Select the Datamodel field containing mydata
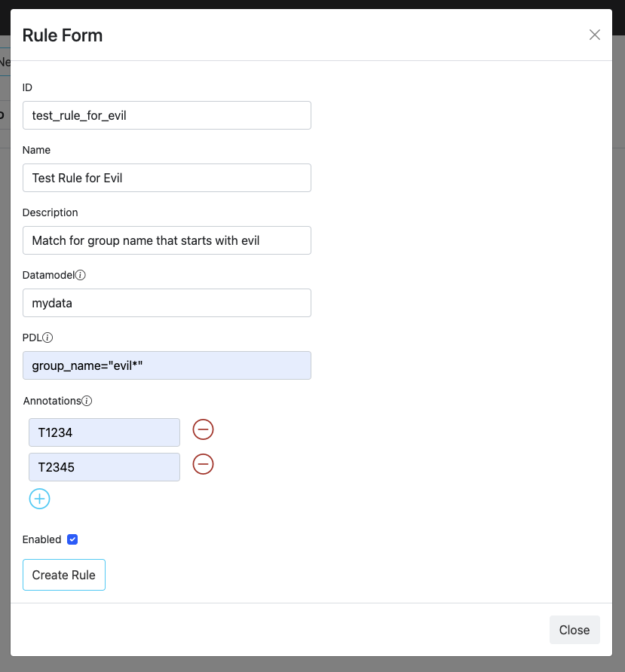Image resolution: width=625 pixels, height=672 pixels. coord(166,301)
